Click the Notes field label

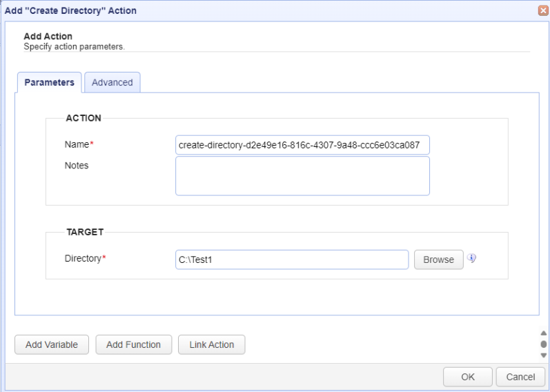click(x=77, y=166)
